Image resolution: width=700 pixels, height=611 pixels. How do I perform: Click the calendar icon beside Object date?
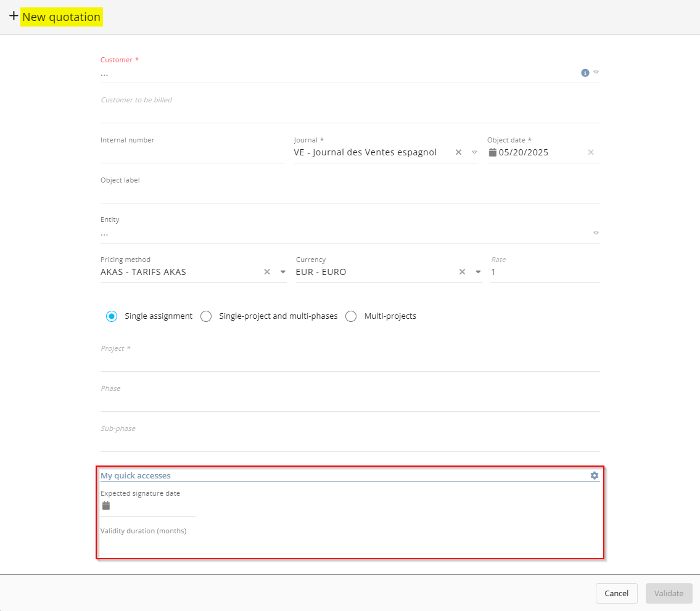pos(492,152)
